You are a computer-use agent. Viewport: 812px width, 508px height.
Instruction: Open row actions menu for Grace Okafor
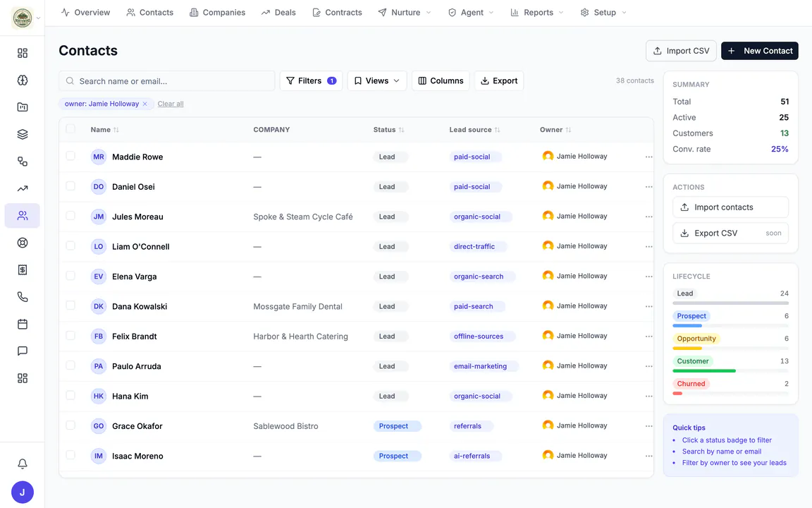point(648,426)
